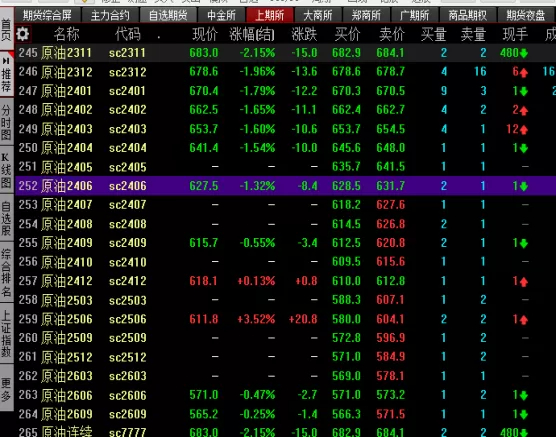Sort by the 涨幅(结) column header
The image size is (556, 437).
252,34
